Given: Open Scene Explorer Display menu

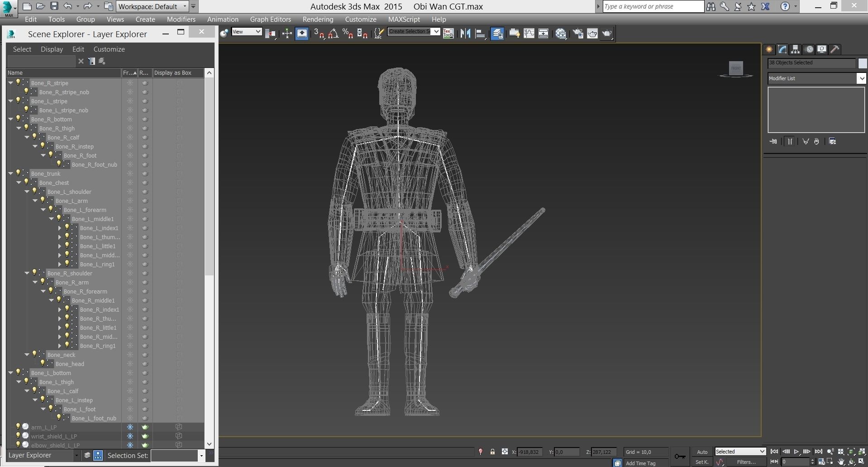Looking at the screenshot, I should (x=52, y=49).
